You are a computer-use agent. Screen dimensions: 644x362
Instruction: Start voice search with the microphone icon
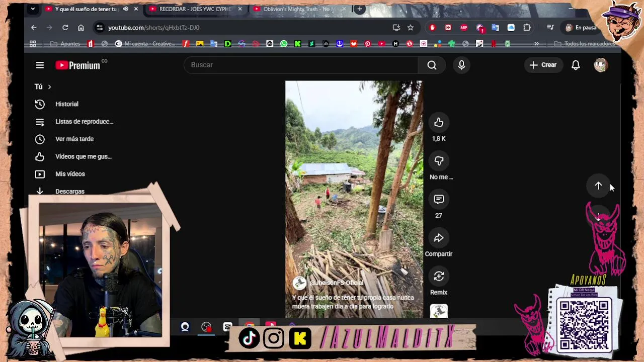461,65
